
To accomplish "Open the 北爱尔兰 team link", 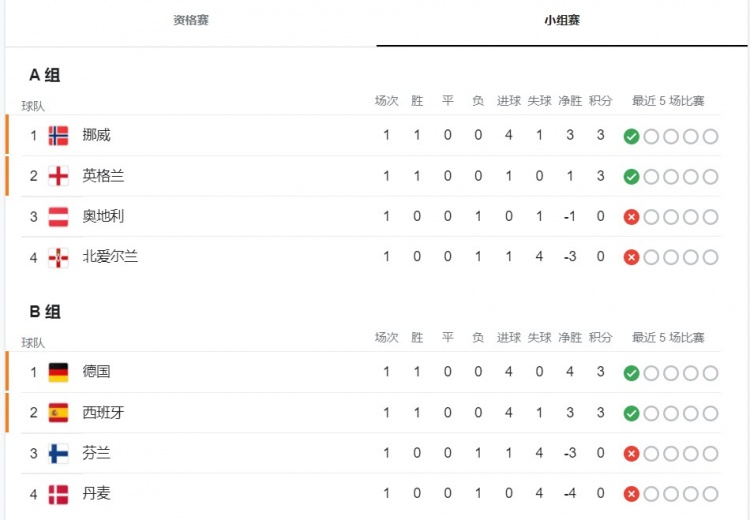I will 110,256.
